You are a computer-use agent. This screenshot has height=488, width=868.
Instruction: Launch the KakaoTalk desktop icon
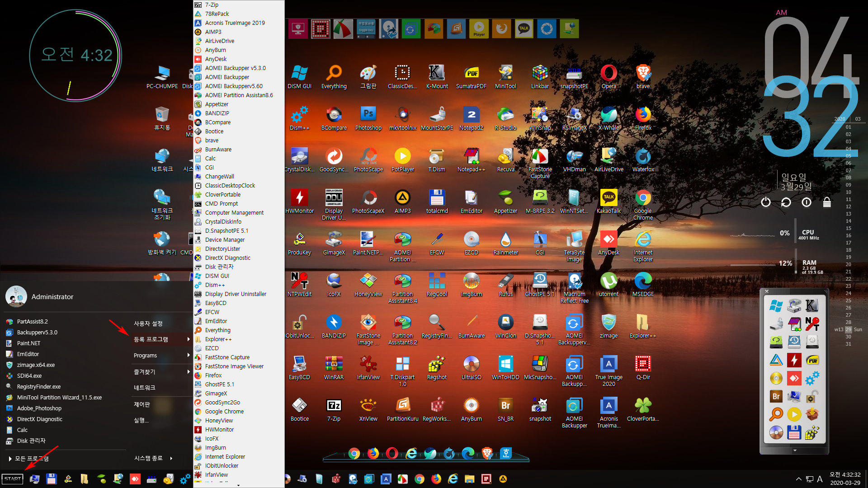pos(609,201)
